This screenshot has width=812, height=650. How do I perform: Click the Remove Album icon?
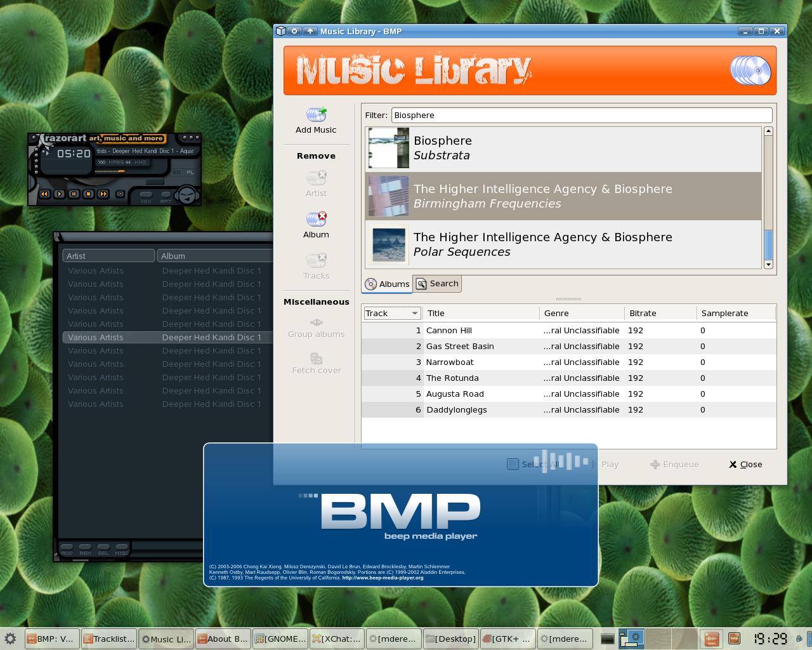(316, 220)
